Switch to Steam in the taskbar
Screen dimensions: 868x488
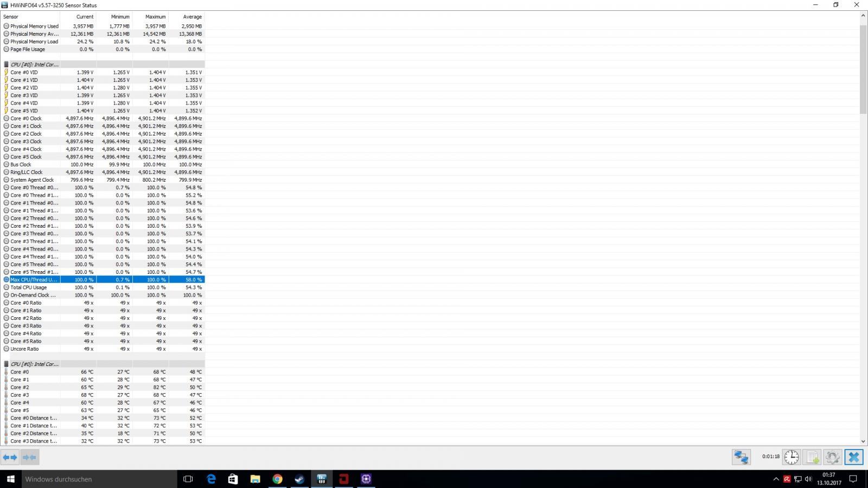pos(299,479)
